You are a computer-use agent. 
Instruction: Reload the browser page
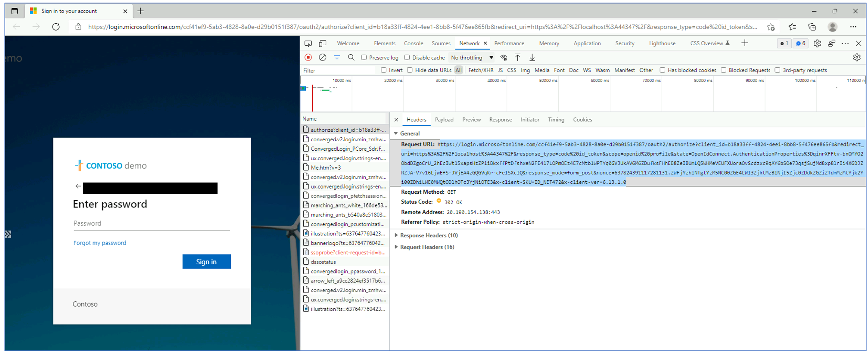pyautogui.click(x=56, y=27)
